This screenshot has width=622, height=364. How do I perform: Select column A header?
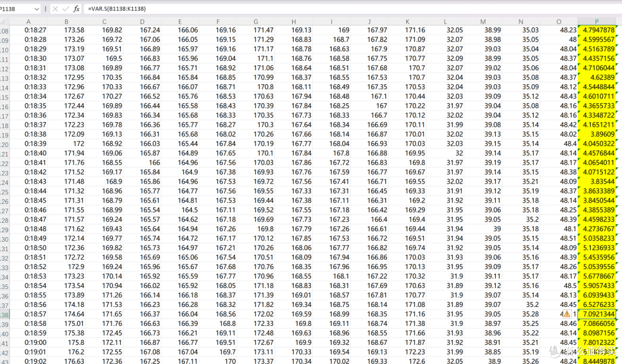pos(28,22)
